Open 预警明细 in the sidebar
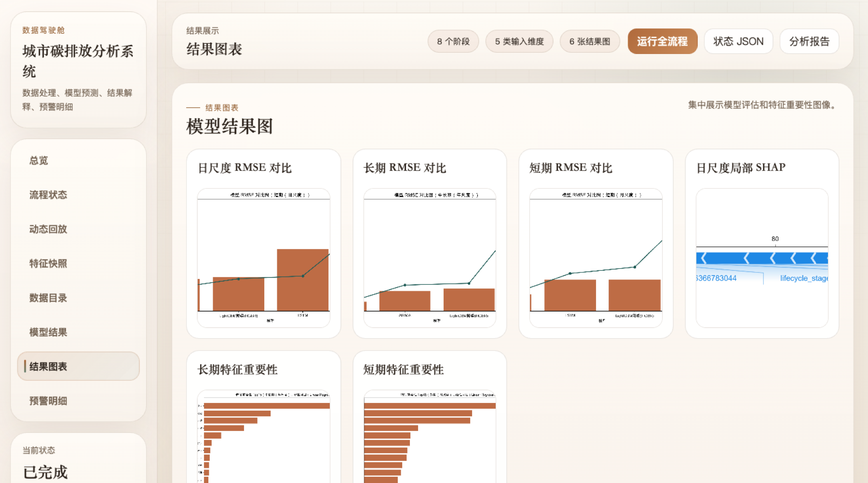This screenshot has height=483, width=868. click(x=78, y=400)
